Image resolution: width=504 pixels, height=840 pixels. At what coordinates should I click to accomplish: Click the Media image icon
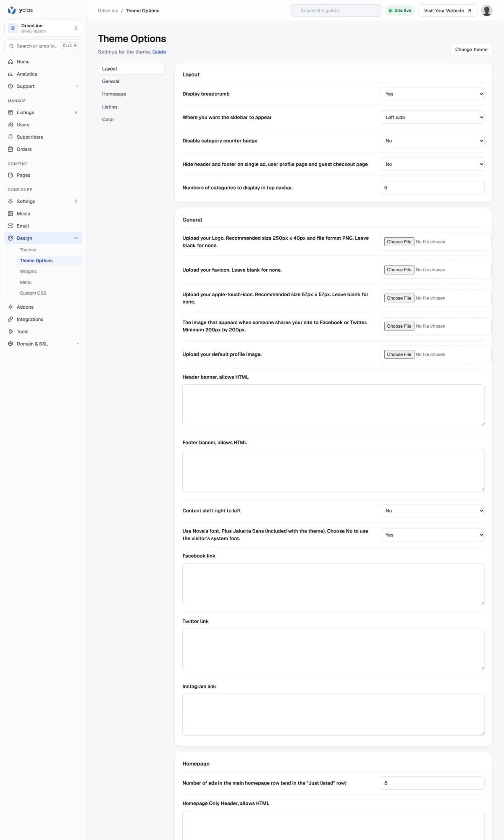[x=10, y=213]
